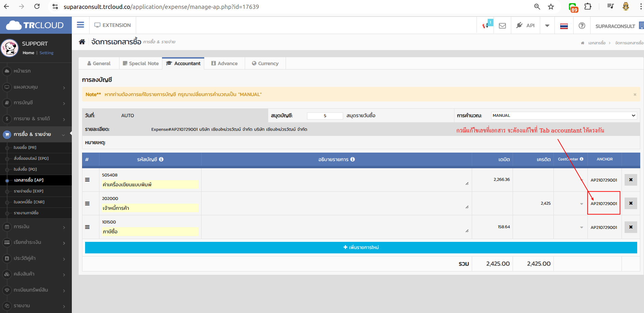644x313 pixels.
Task: Click the เอกสารซื้อ breadcrumb link
Action: (597, 43)
